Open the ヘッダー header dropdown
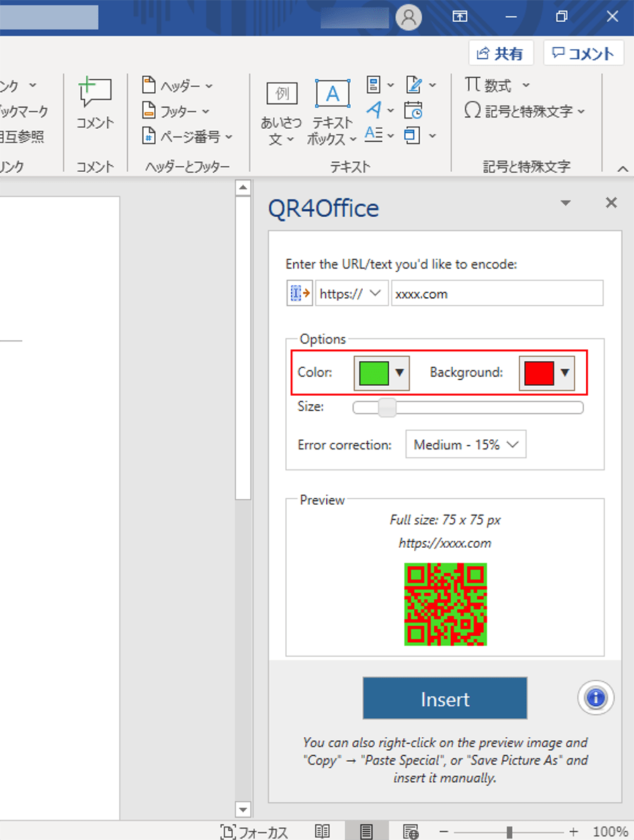 (x=178, y=85)
